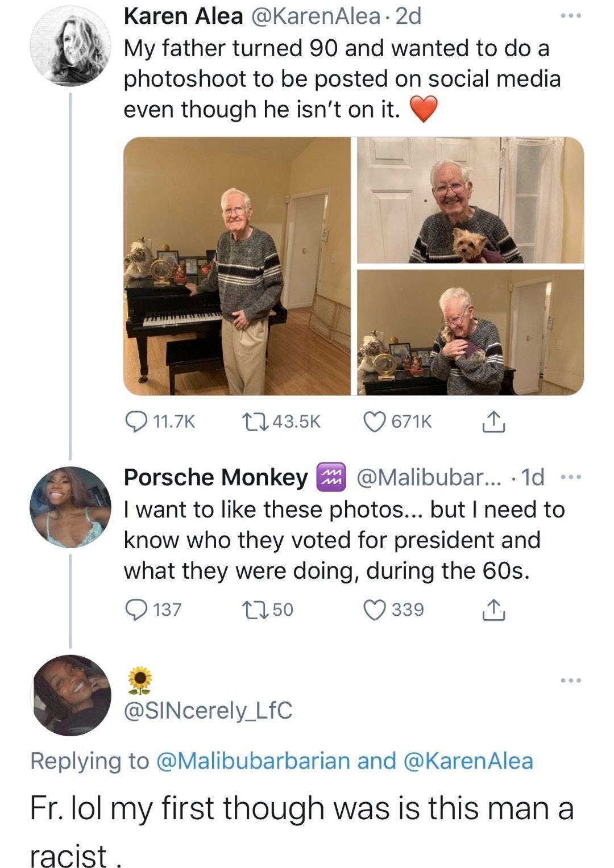Open @SINcerely_LfC profile handle
The height and width of the screenshot is (868, 614).
pos(208,710)
